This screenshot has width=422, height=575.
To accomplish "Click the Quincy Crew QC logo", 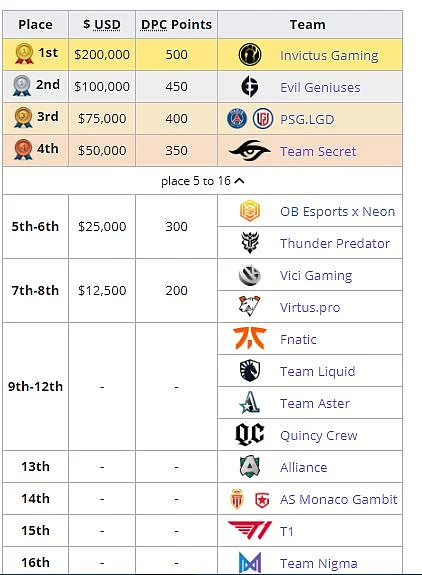I will pos(250,434).
